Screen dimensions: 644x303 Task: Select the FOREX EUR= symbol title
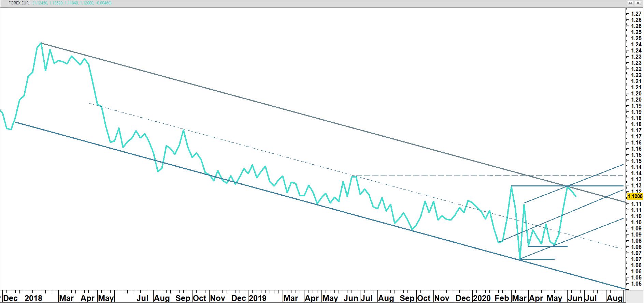19,3
